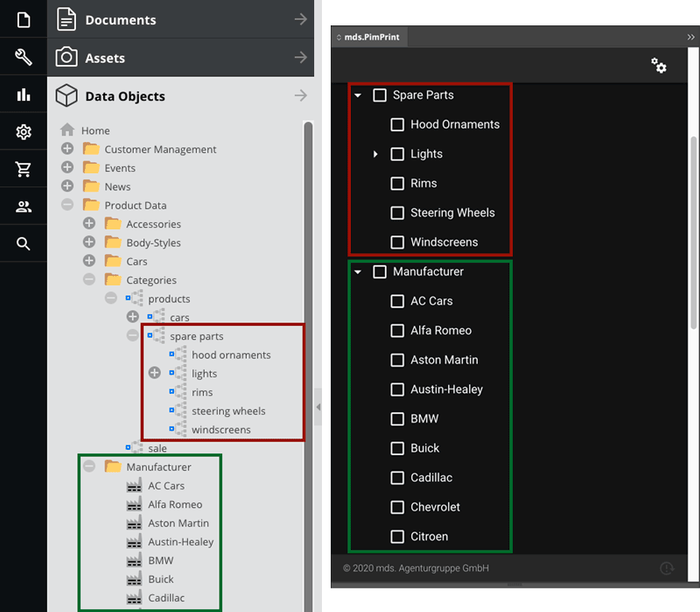
Task: Expand the lights tree node
Action: [155, 373]
